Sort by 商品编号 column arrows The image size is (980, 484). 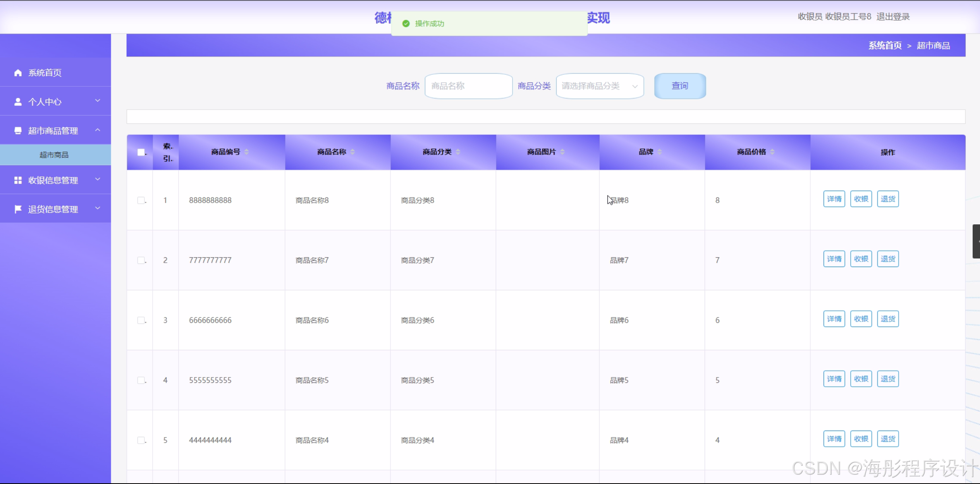point(246,152)
